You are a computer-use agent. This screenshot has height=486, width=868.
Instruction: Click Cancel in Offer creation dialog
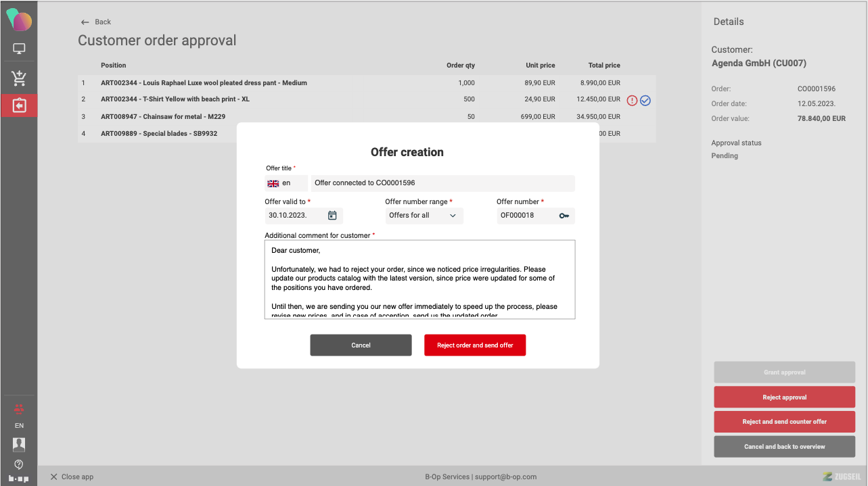point(361,345)
